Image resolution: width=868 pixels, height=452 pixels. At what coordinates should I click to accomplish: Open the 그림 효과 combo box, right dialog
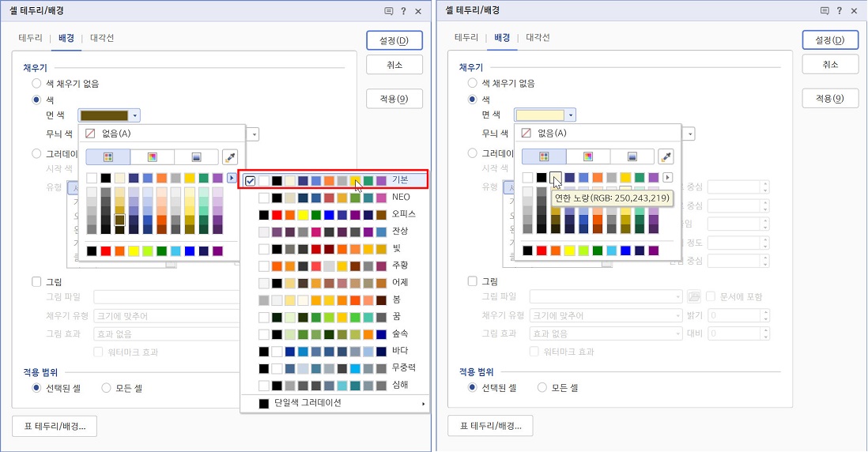click(x=606, y=333)
